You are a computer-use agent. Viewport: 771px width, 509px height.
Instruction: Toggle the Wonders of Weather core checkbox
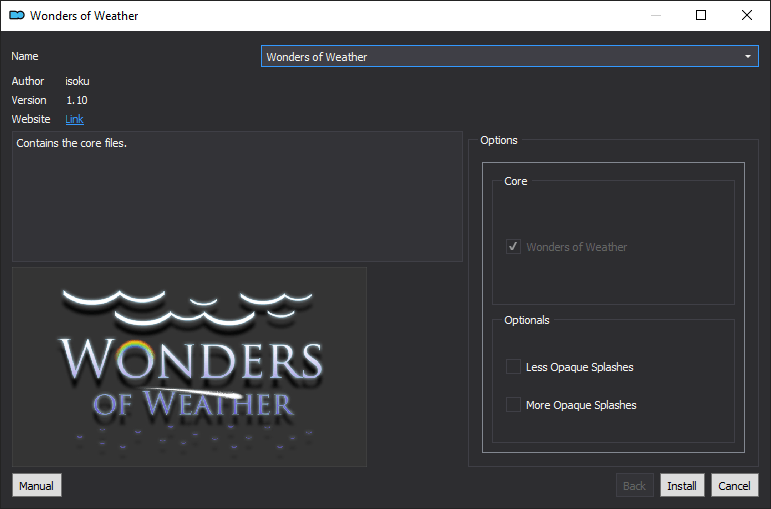[513, 246]
